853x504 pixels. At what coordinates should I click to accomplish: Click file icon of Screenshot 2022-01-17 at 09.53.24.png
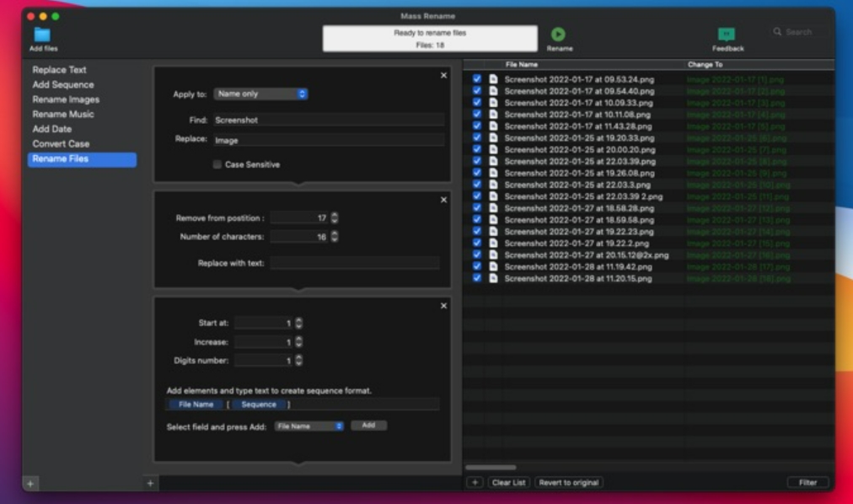click(493, 79)
